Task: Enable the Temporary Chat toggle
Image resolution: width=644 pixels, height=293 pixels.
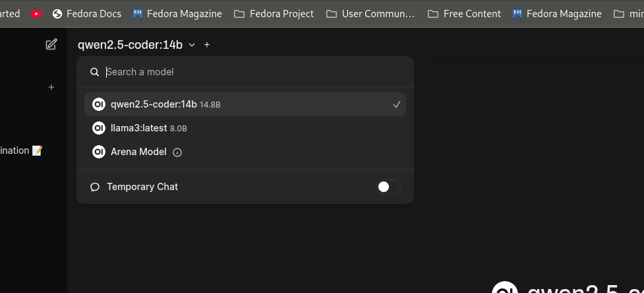Action: pos(388,187)
